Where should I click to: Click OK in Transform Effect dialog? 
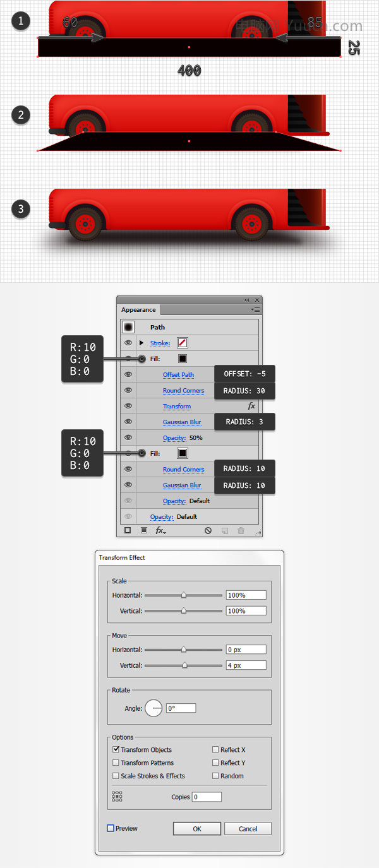[197, 829]
